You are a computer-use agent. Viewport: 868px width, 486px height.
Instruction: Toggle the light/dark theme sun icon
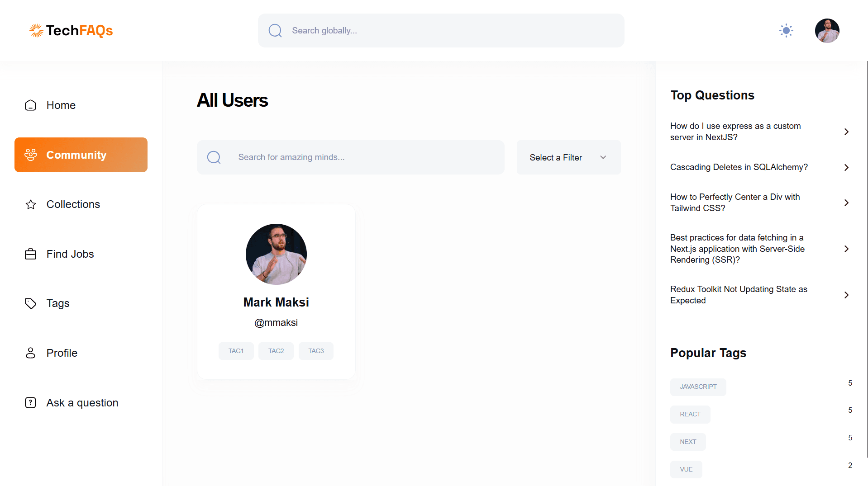[x=786, y=31]
